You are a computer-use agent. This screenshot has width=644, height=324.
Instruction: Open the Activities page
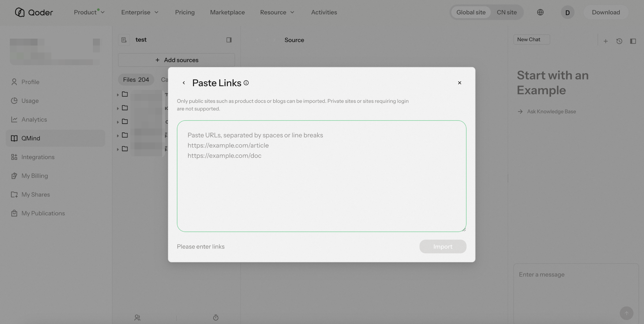(324, 12)
